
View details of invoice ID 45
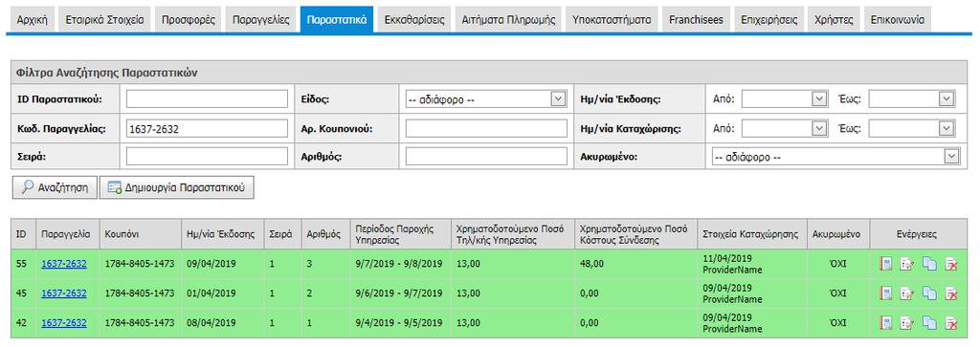pyautogui.click(x=885, y=293)
